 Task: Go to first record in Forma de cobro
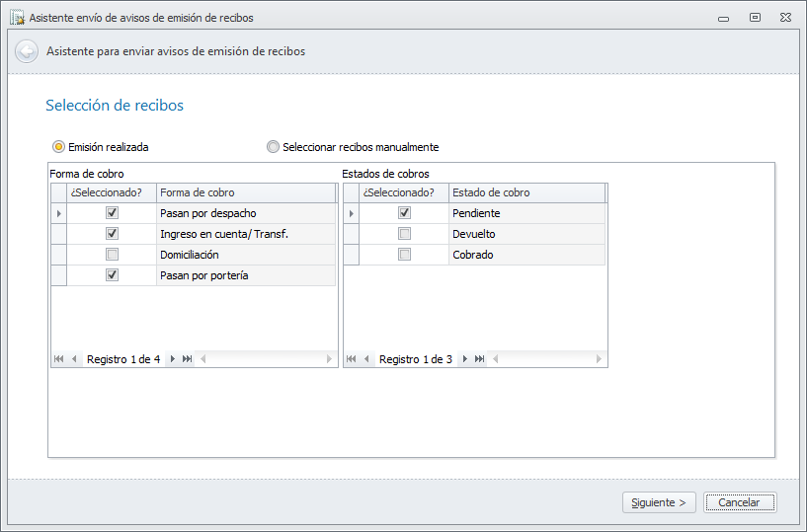tap(59, 359)
